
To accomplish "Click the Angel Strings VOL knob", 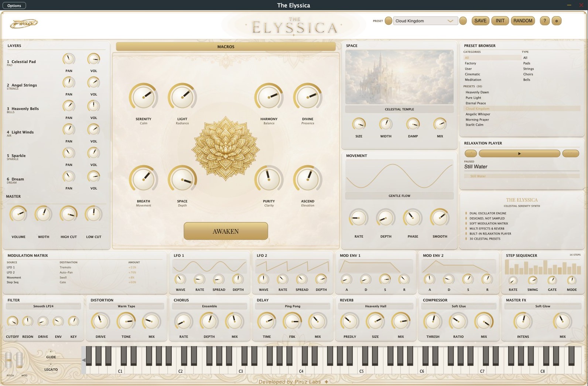I will pyautogui.click(x=93, y=83).
